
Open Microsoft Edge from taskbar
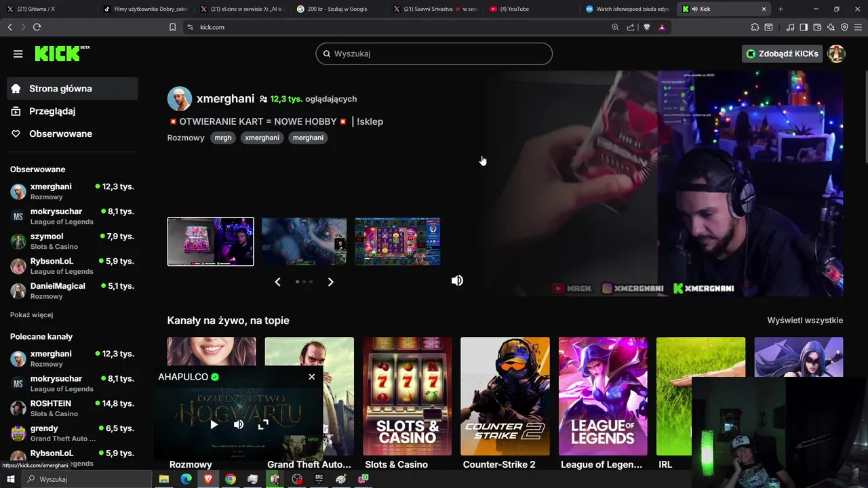click(186, 479)
